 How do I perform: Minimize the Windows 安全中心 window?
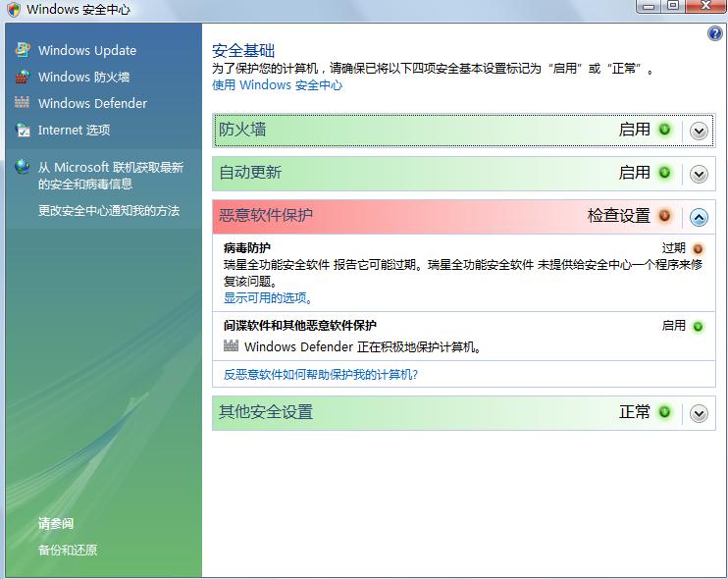tap(650, 7)
